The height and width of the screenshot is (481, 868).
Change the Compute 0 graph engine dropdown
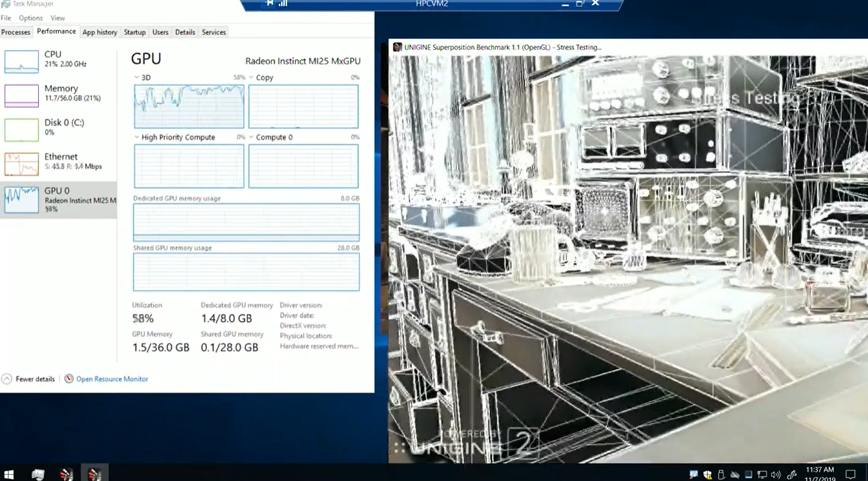click(251, 137)
